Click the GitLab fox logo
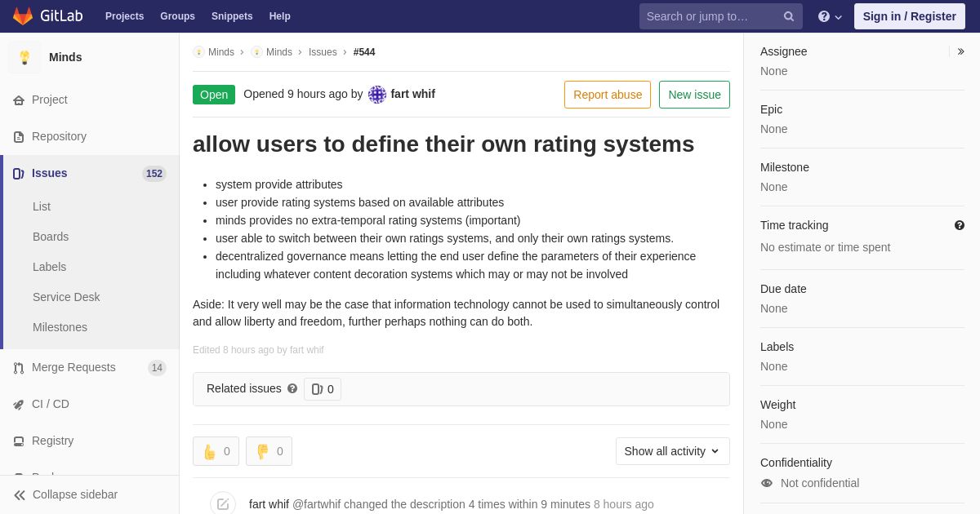980x514 pixels. click(x=23, y=16)
